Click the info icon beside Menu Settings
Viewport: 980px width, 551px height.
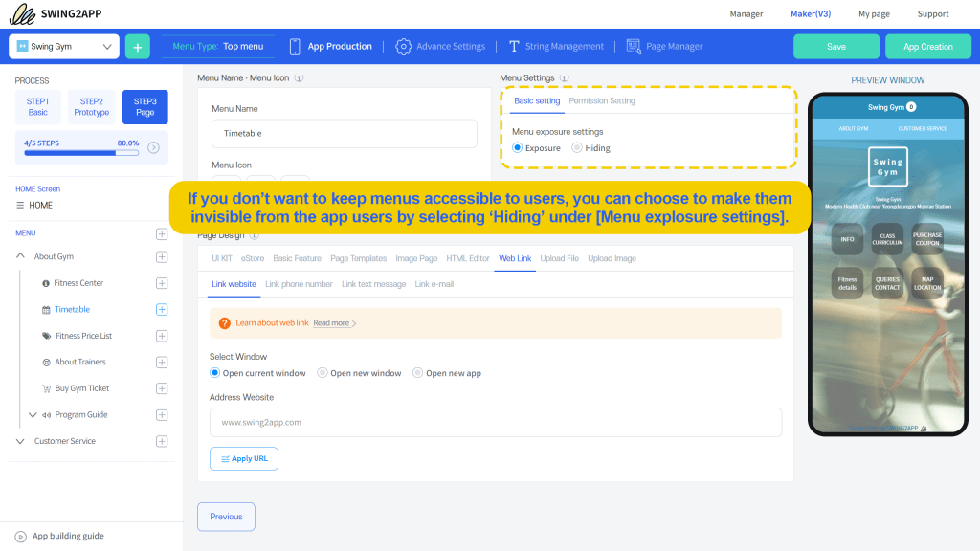[x=565, y=78]
